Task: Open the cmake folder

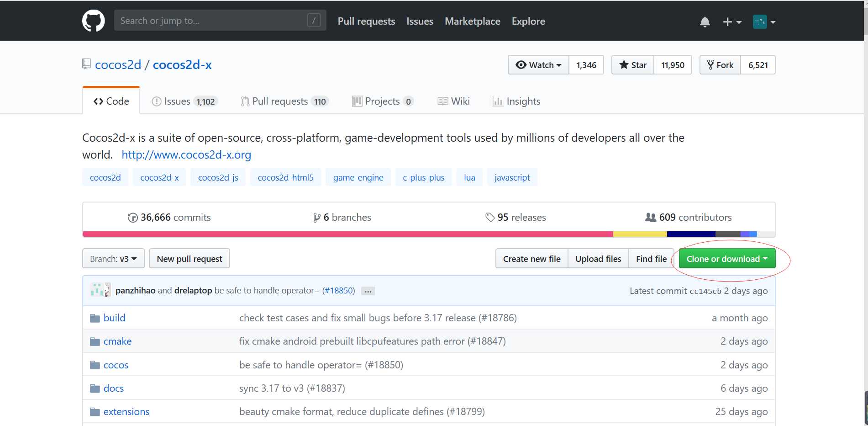Action: pyautogui.click(x=117, y=341)
